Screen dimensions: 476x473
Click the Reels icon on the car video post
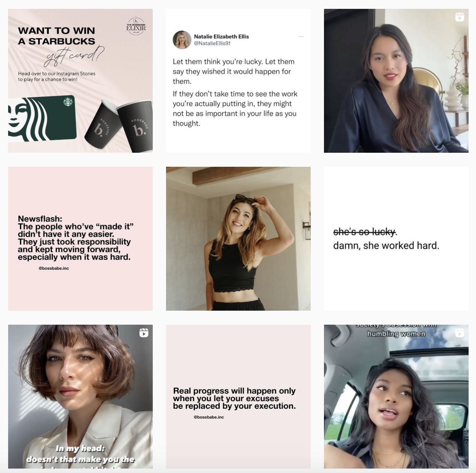pos(459,333)
